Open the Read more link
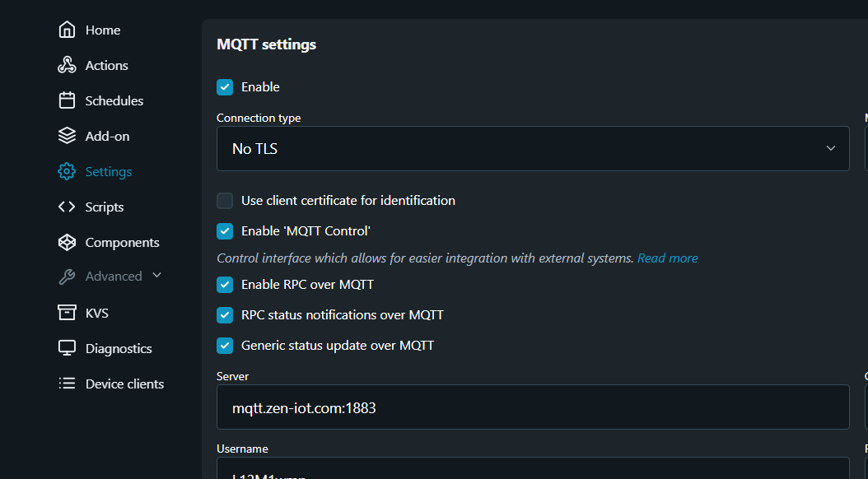This screenshot has height=479, width=868. (x=667, y=258)
